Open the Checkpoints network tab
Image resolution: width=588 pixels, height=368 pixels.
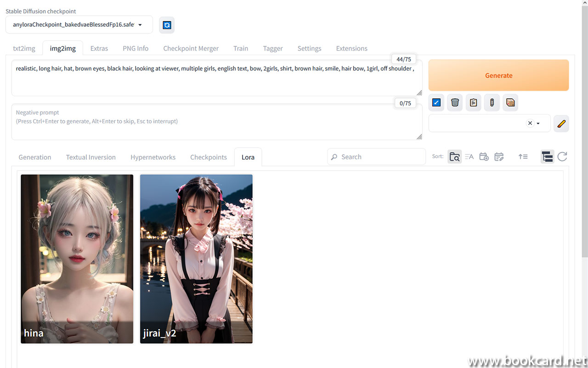(x=208, y=157)
